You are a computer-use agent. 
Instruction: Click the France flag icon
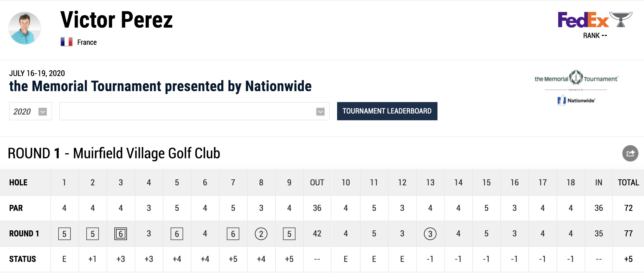click(67, 42)
